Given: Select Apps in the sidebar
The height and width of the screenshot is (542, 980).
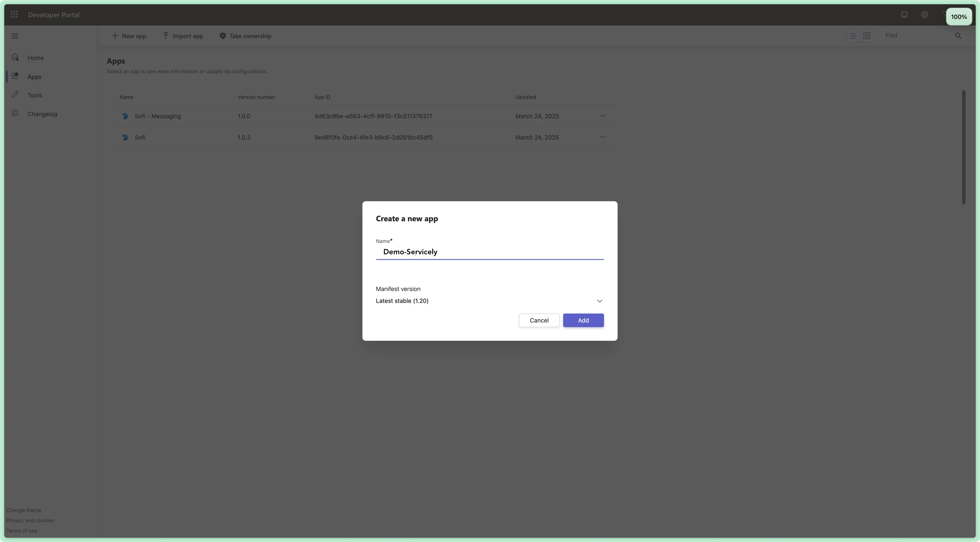Looking at the screenshot, I should pyautogui.click(x=34, y=77).
